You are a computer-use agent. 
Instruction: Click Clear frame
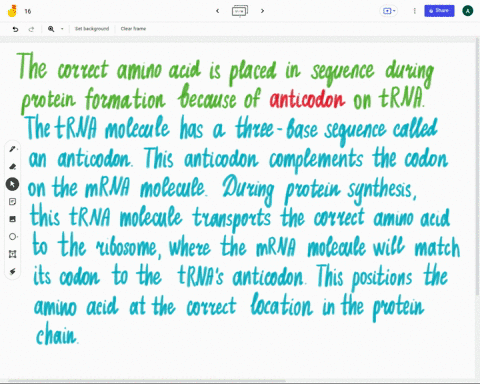[133, 29]
